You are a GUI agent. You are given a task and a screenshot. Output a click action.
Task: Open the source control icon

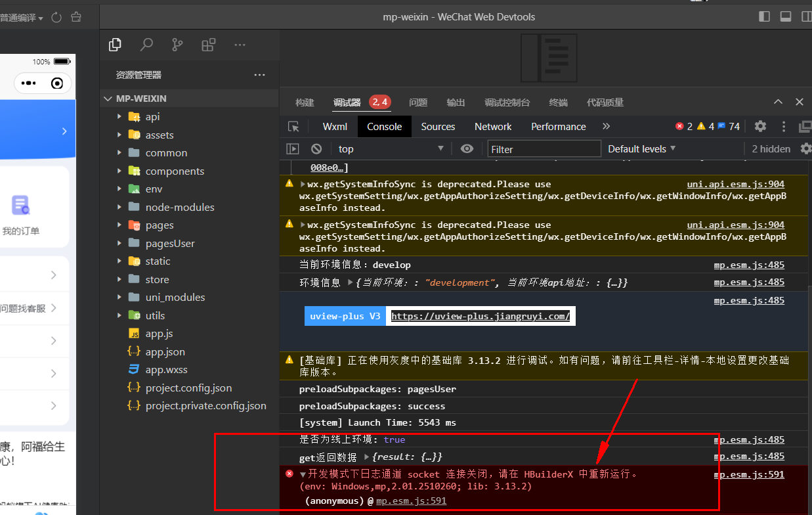click(x=177, y=45)
